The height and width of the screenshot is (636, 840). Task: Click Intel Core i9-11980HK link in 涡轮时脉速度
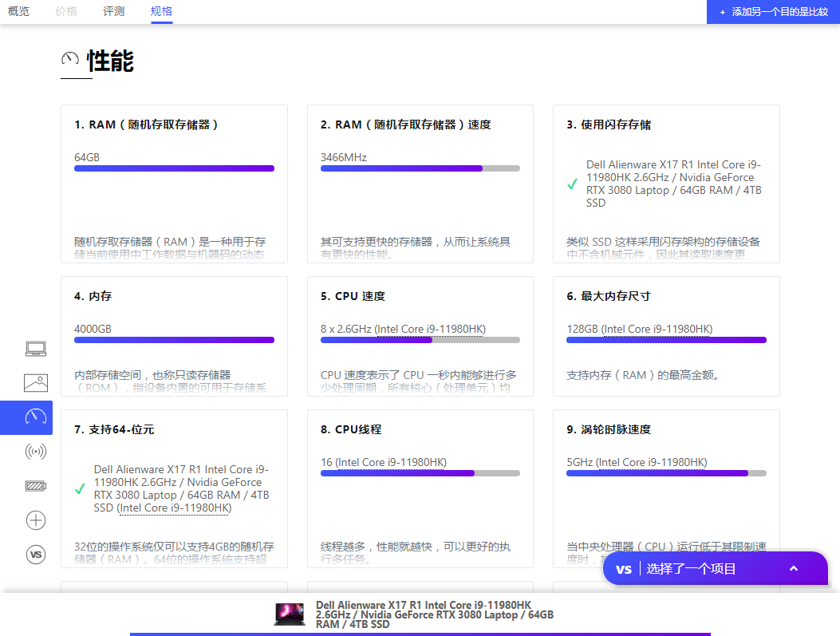coord(652,462)
